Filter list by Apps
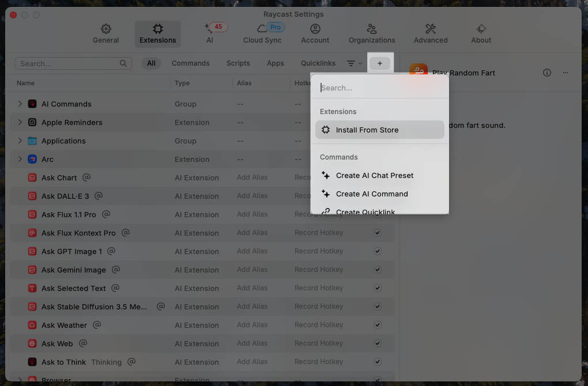This screenshot has width=588, height=386. pos(275,63)
